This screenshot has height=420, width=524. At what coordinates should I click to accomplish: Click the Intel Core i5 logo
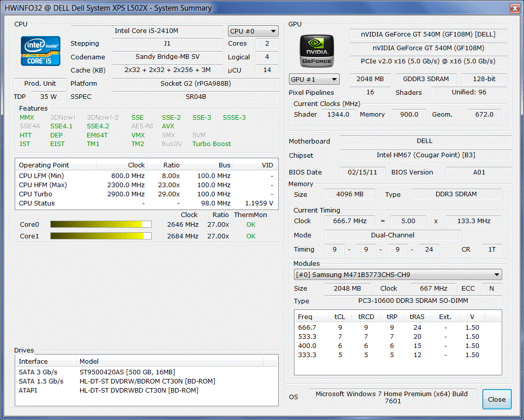point(41,51)
